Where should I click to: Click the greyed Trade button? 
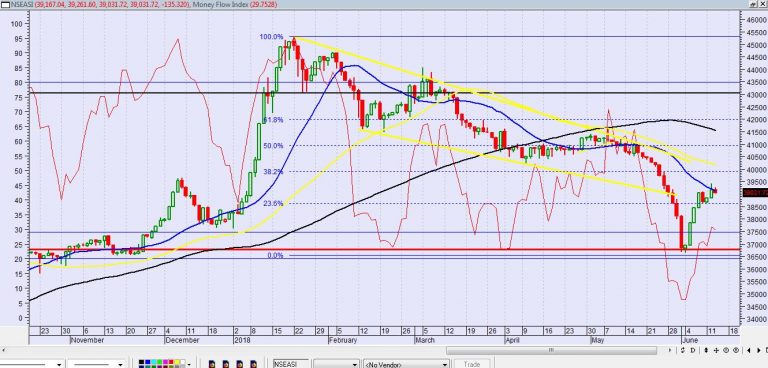(x=472, y=364)
